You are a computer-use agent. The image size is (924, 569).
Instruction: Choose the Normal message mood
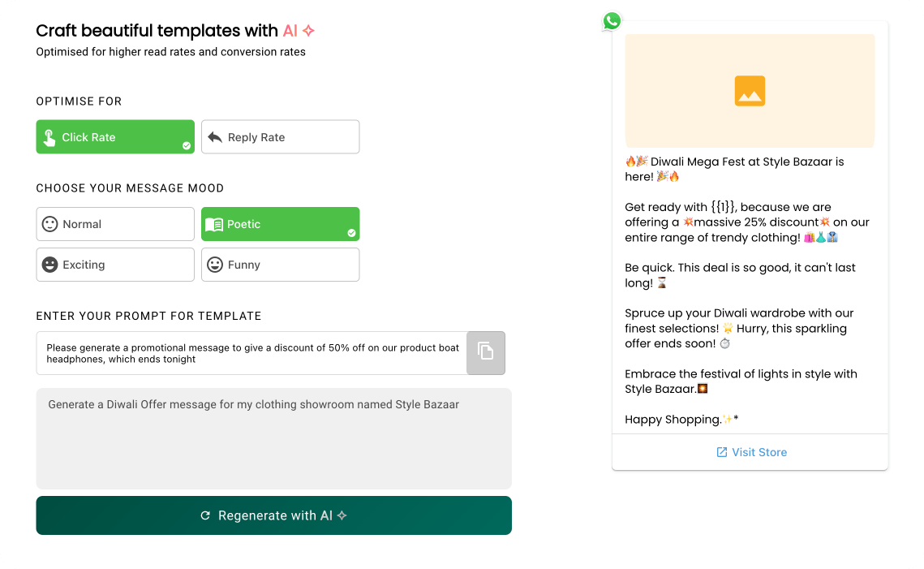tap(115, 224)
